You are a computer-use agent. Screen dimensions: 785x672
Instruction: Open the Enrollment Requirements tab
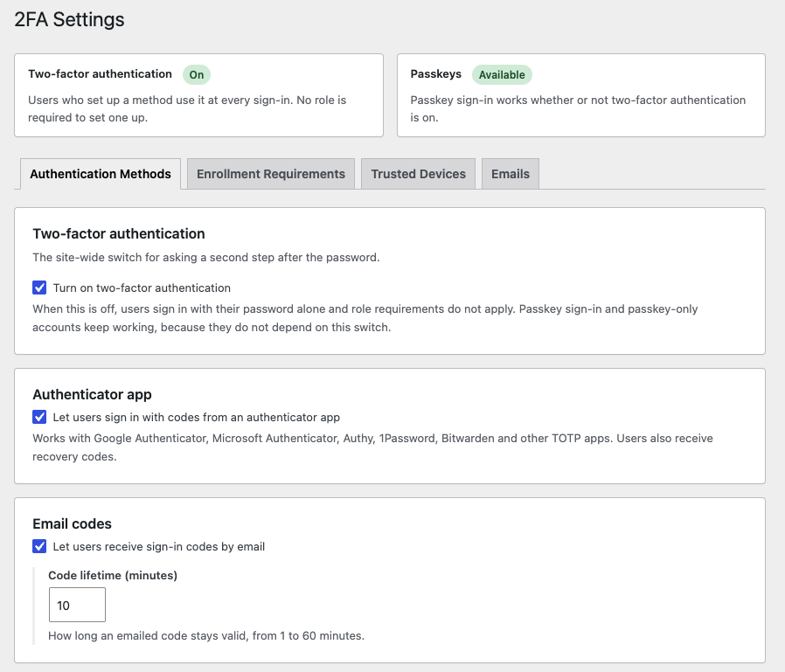(271, 174)
